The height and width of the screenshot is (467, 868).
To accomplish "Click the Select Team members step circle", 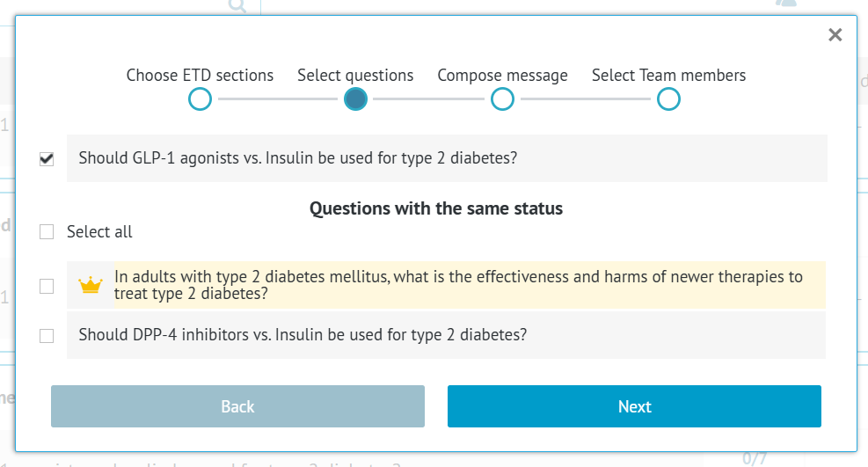I will click(668, 99).
